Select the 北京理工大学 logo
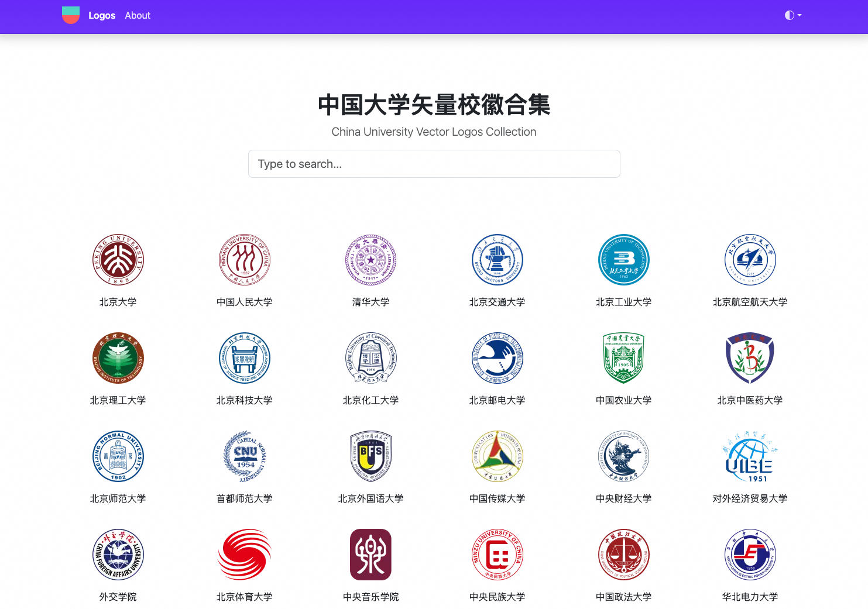The image size is (868, 609). [x=118, y=358]
